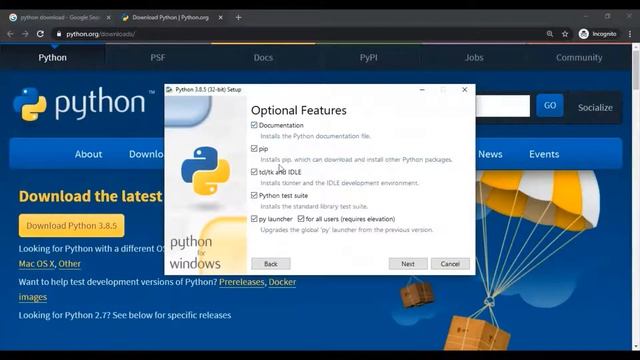Image resolution: width=640 pixels, height=360 pixels.
Task: Uncheck the pip checkbox
Action: 254,149
